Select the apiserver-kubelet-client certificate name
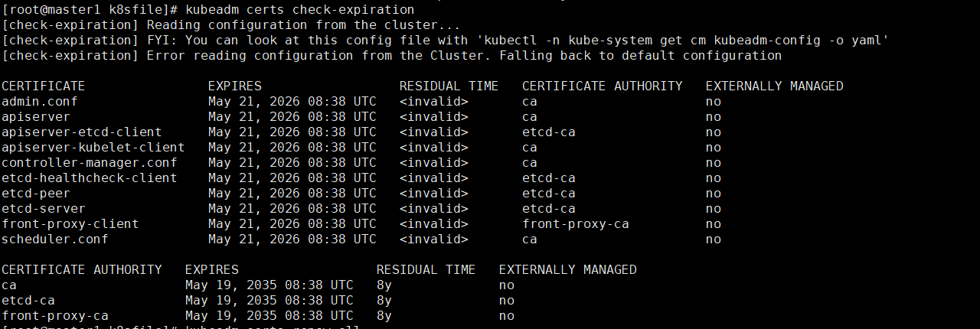980x329 pixels. coord(93,147)
